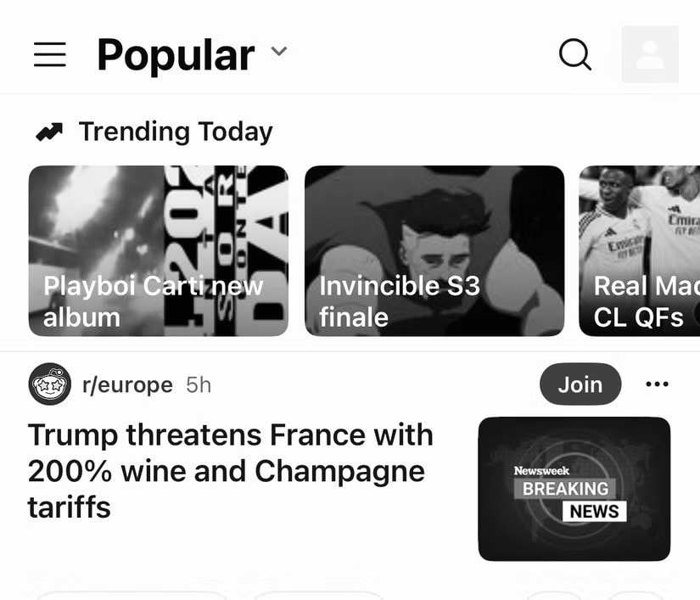Screen dimensions: 700x600
Task: Click the trending arrow icon
Action: (x=49, y=132)
